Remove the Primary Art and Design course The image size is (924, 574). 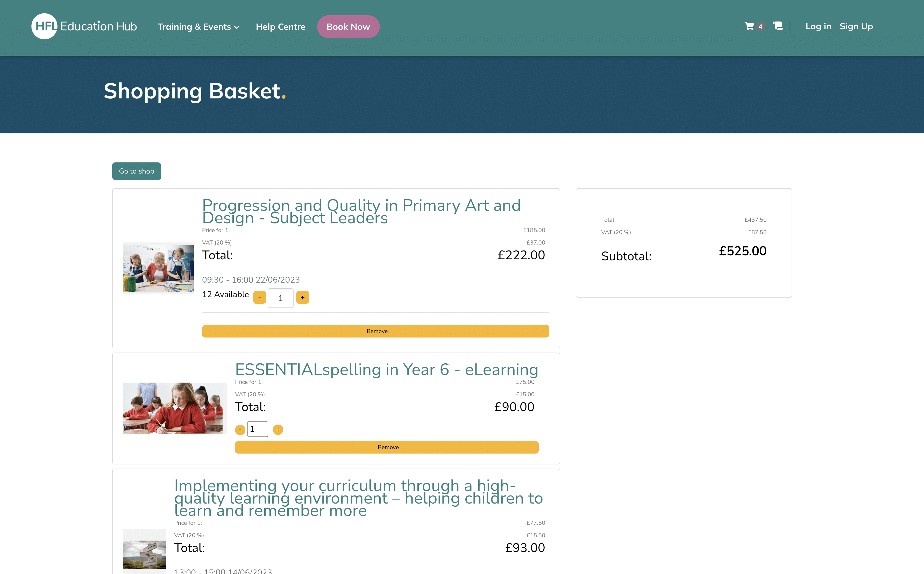pyautogui.click(x=375, y=331)
